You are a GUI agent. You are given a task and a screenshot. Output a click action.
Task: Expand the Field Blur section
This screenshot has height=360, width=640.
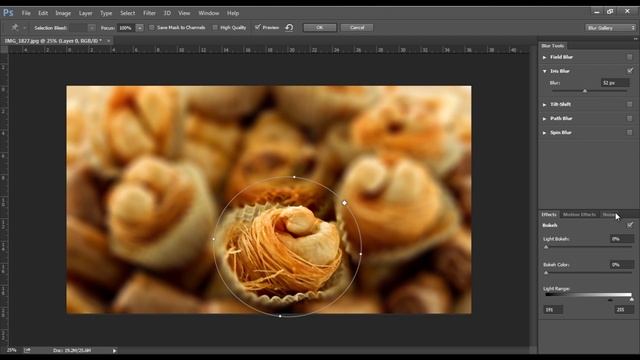point(544,58)
